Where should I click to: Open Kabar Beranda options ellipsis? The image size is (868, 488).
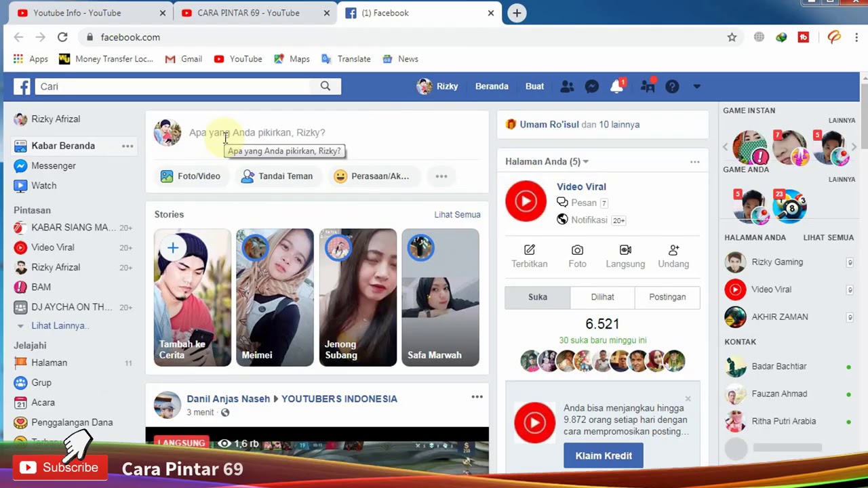(x=127, y=146)
